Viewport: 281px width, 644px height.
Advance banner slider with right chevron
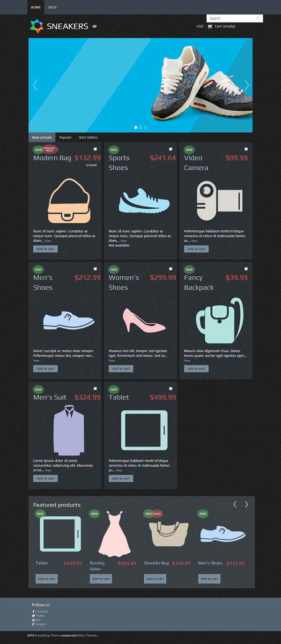click(x=246, y=85)
